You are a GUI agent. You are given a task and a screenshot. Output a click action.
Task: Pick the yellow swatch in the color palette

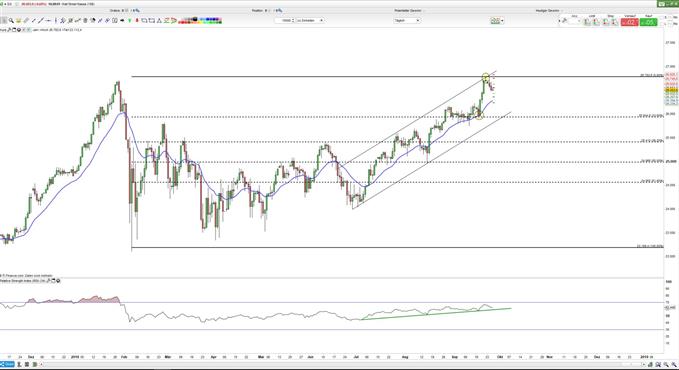click(x=200, y=23)
